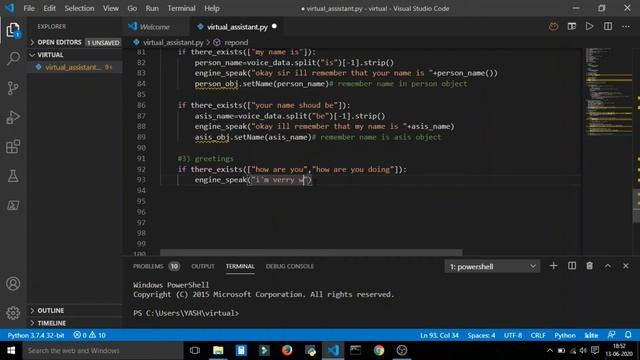
Task: Open File Explorer from the taskbar
Action: coord(218,350)
